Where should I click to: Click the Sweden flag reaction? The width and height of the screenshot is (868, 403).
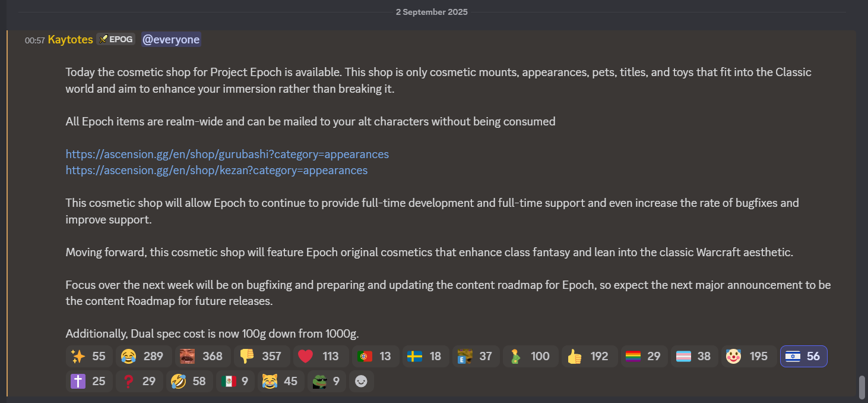click(x=426, y=356)
